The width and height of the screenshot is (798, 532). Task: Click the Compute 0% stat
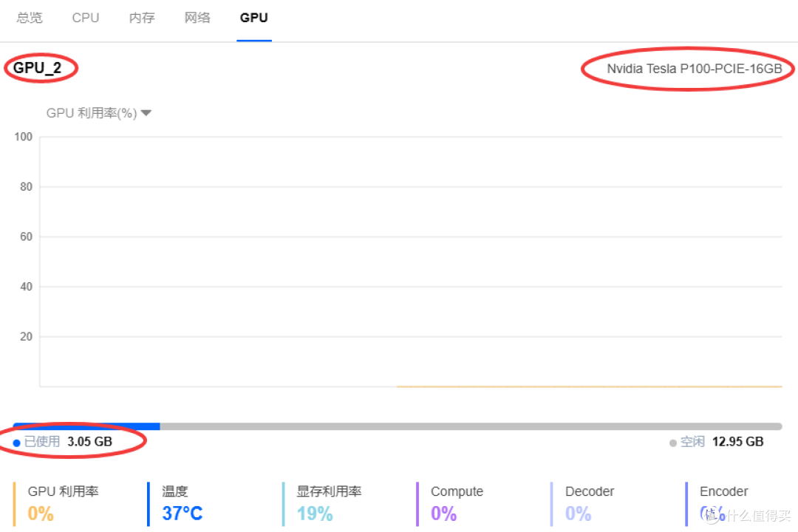pyautogui.click(x=451, y=503)
